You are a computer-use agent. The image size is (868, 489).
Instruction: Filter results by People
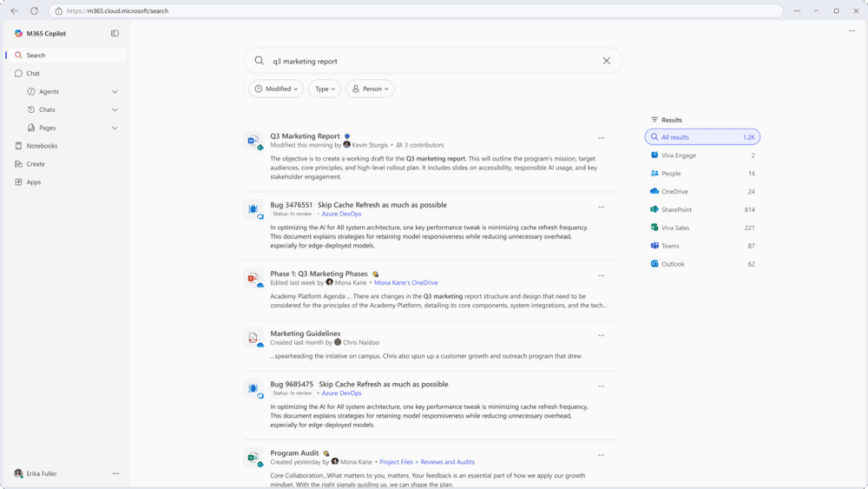pyautogui.click(x=702, y=174)
